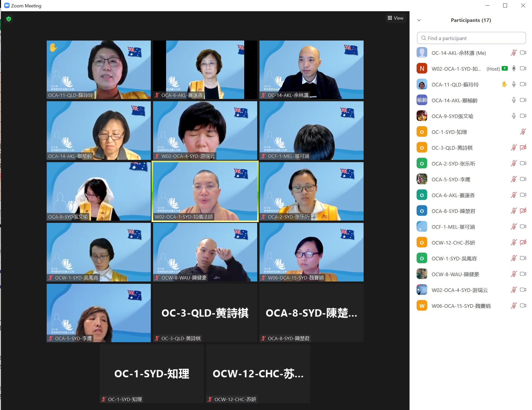This screenshot has width=532, height=410.
Task: Click the N avatar of the host participant
Action: pyautogui.click(x=422, y=69)
